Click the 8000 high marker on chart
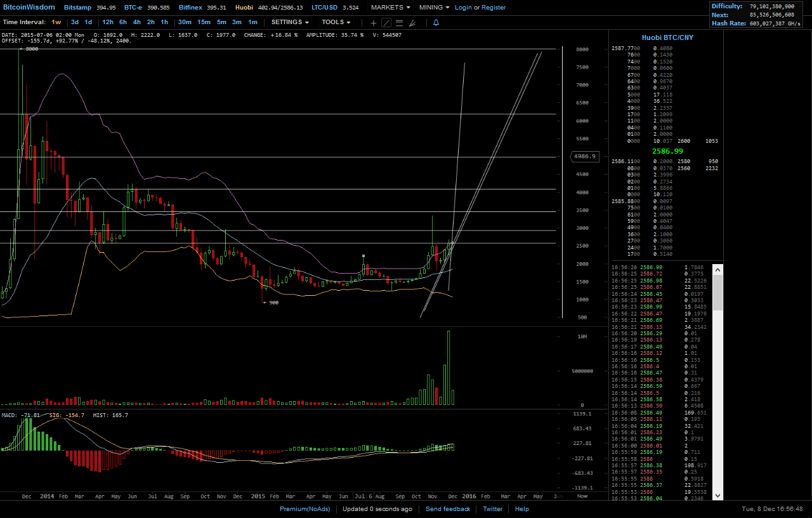The height and width of the screenshot is (518, 812). click(x=29, y=49)
